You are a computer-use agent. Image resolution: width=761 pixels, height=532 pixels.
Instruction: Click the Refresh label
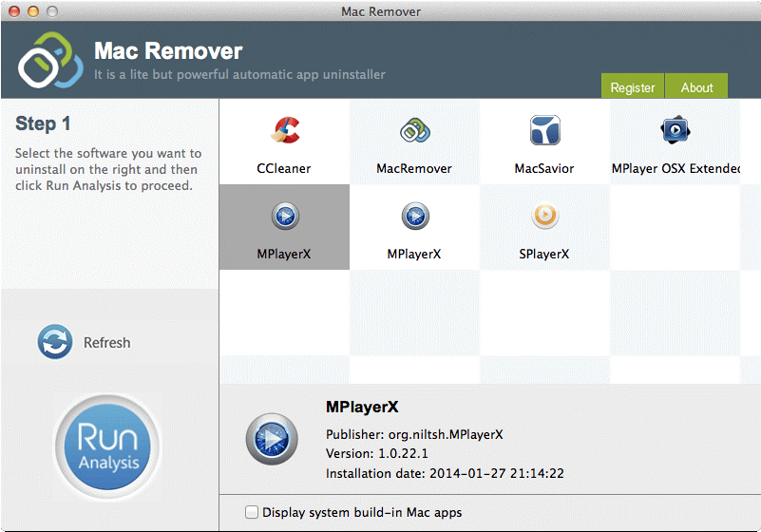click(106, 343)
